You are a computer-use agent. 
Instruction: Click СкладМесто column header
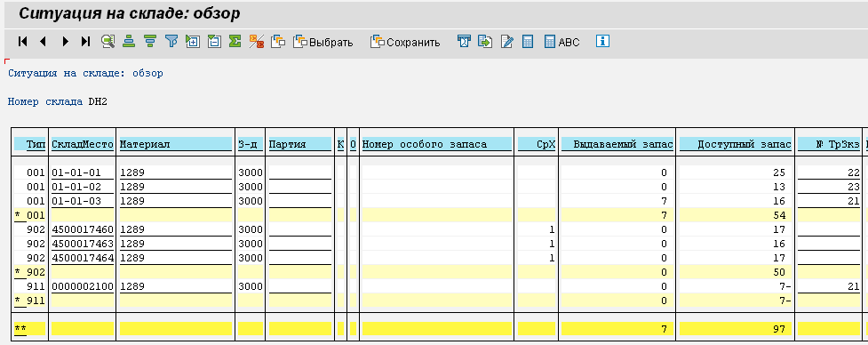(x=83, y=144)
